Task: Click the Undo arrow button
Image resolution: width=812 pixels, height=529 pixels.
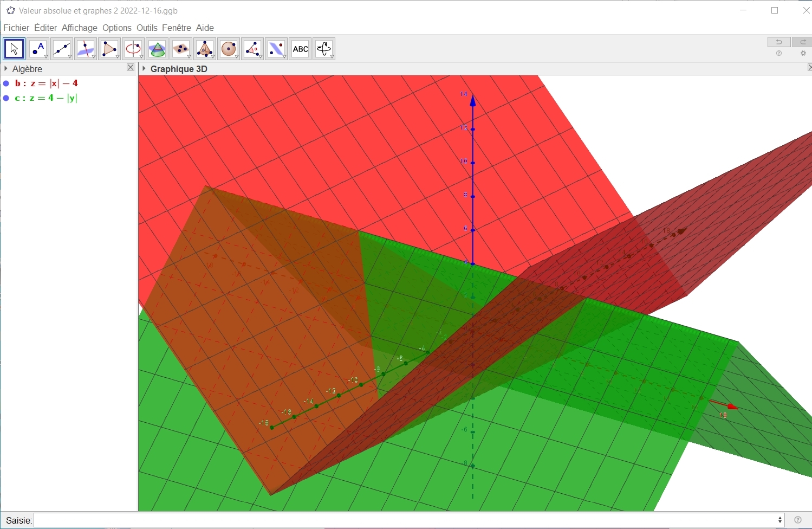Action: point(779,42)
